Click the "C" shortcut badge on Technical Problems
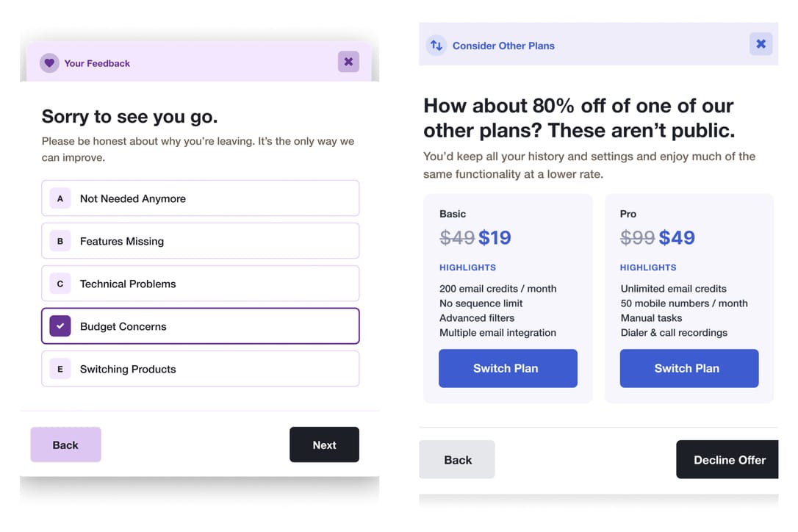Viewport: 798px width, 532px height. coord(60,283)
